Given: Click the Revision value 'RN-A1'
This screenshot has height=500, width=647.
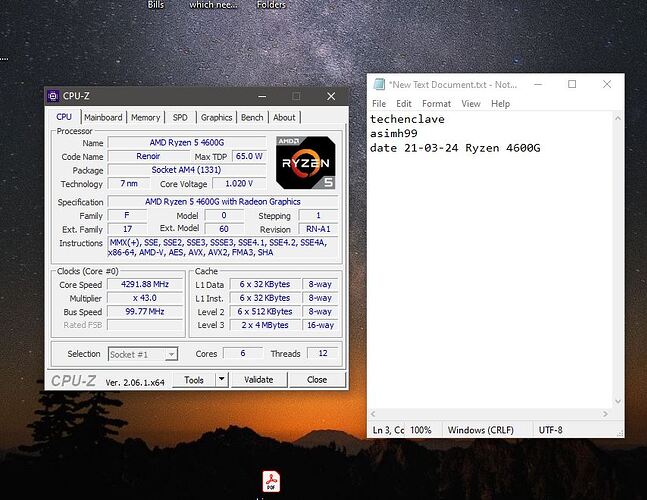Looking at the screenshot, I should [318, 229].
